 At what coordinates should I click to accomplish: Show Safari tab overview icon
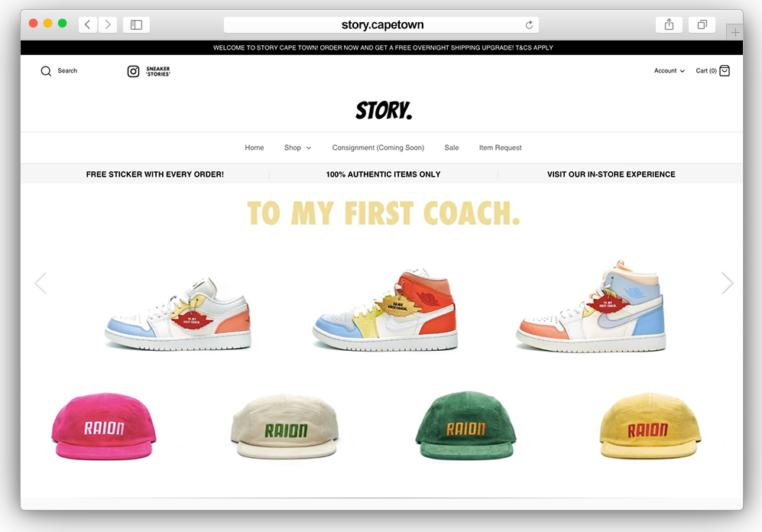pyautogui.click(x=702, y=24)
